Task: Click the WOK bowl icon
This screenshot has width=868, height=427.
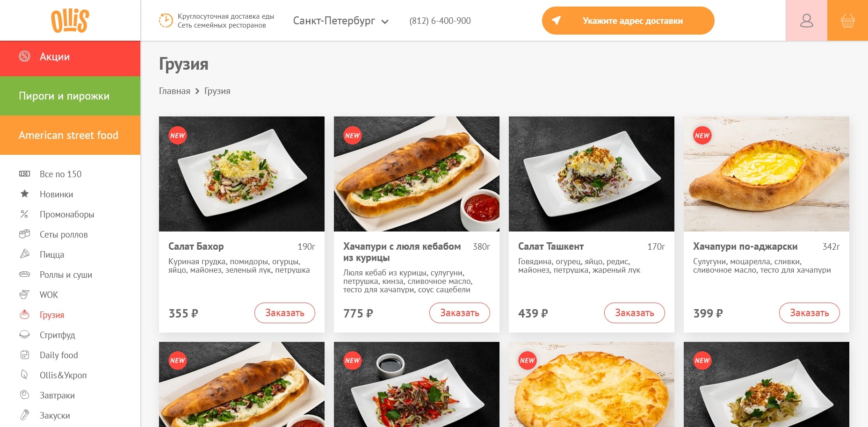Action: (x=24, y=294)
